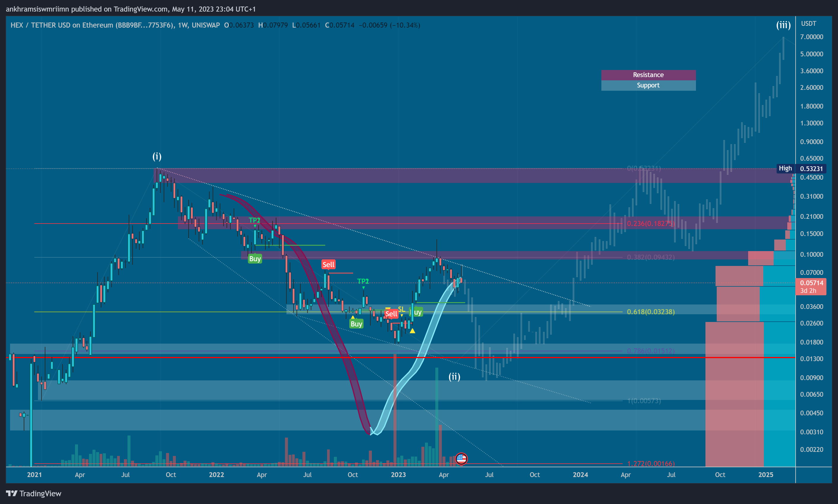Click the 0.382(0.09432) Fibonacci label
The image size is (838, 504).
[x=651, y=257]
